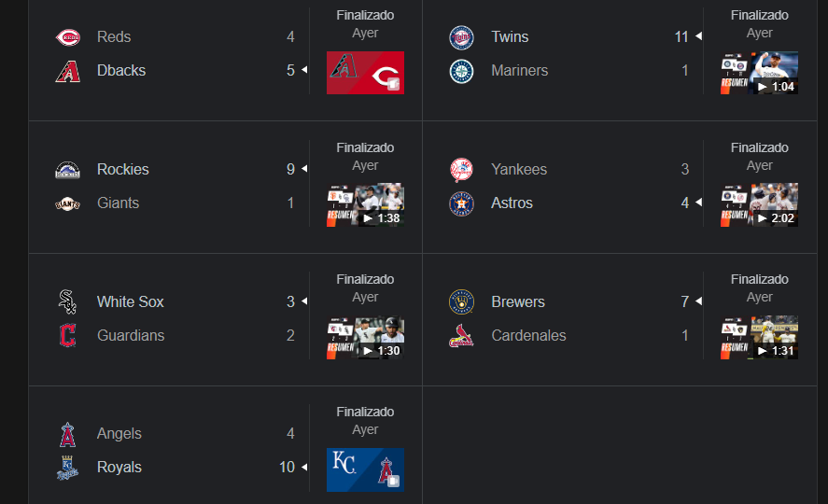Play the White Sox vs Guardians 1:30 recap
This screenshot has width=828, height=504.
click(365, 337)
